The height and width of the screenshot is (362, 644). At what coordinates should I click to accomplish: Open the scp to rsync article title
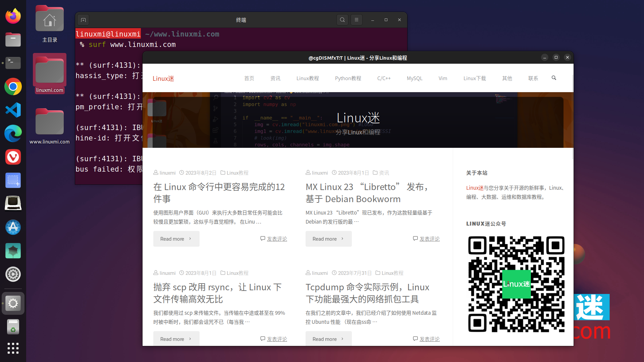(217, 293)
